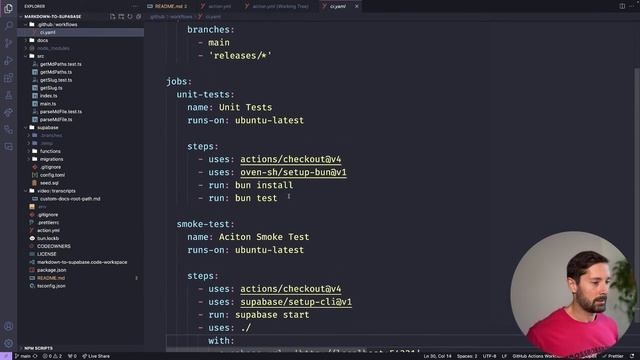Close the ci.yaml tab

pyautogui.click(x=356, y=6)
